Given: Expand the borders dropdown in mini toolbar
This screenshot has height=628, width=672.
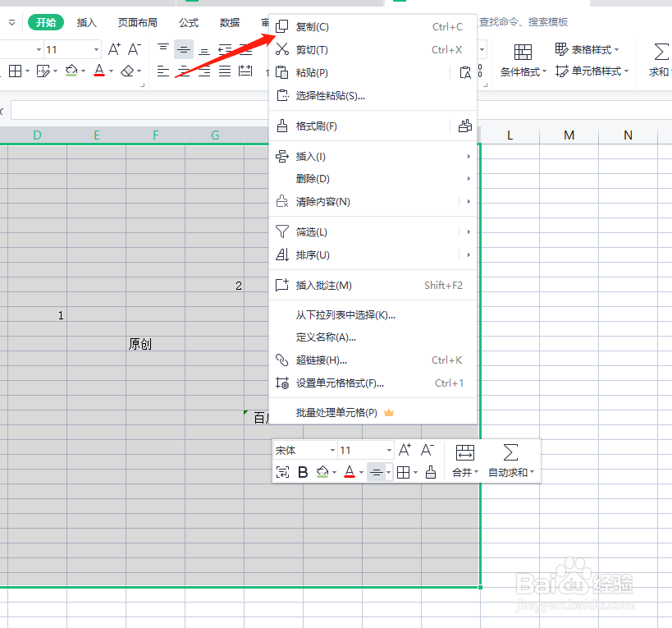Looking at the screenshot, I should coord(414,472).
